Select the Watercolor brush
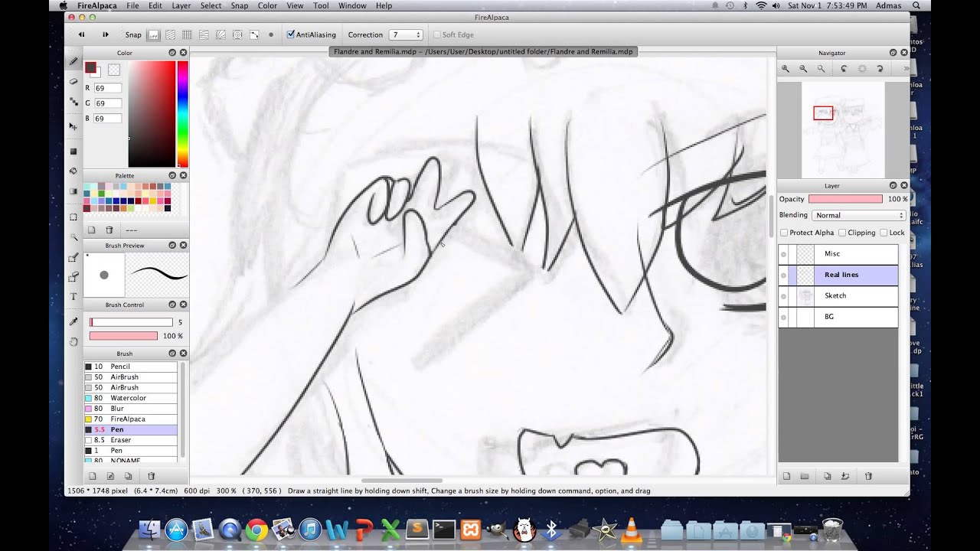 (131, 398)
